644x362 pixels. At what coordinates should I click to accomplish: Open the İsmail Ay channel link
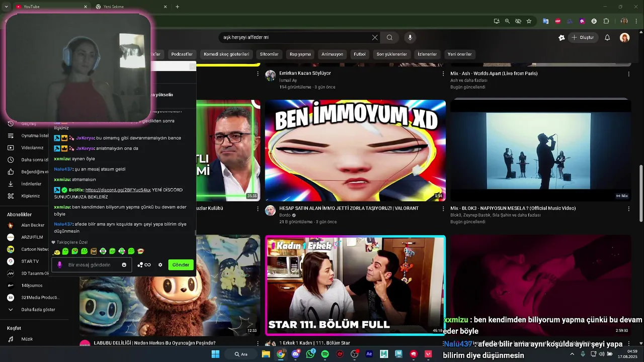coord(288,80)
